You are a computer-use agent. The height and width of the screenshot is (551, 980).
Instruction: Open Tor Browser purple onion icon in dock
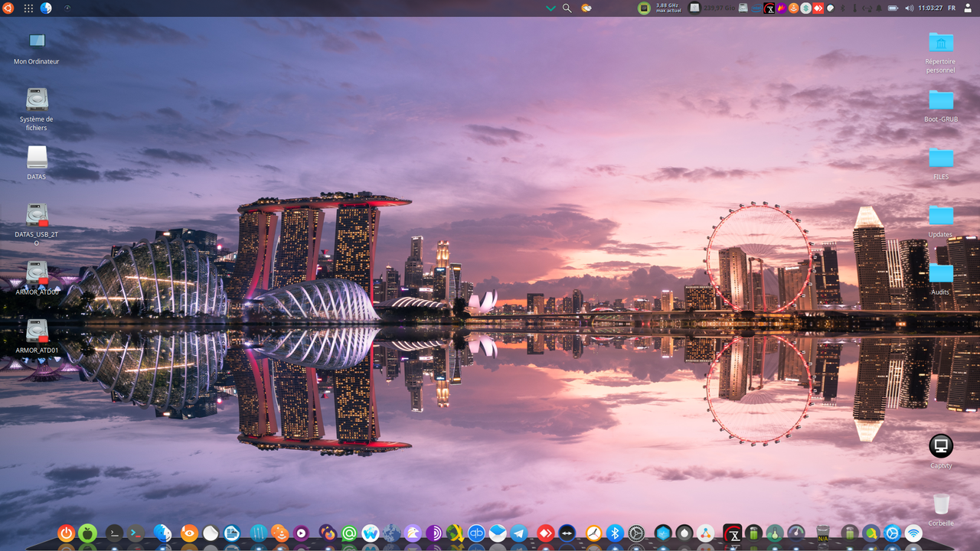(433, 533)
